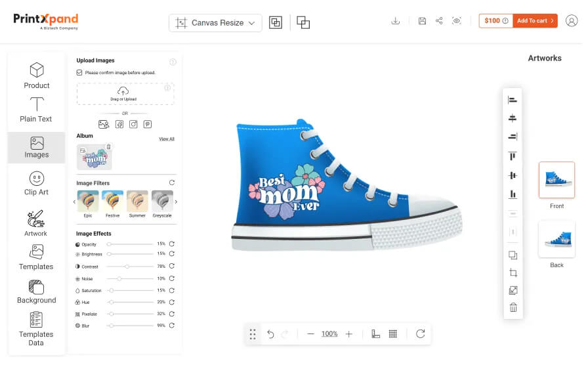
Task: Click the save icon in header
Action: click(422, 21)
